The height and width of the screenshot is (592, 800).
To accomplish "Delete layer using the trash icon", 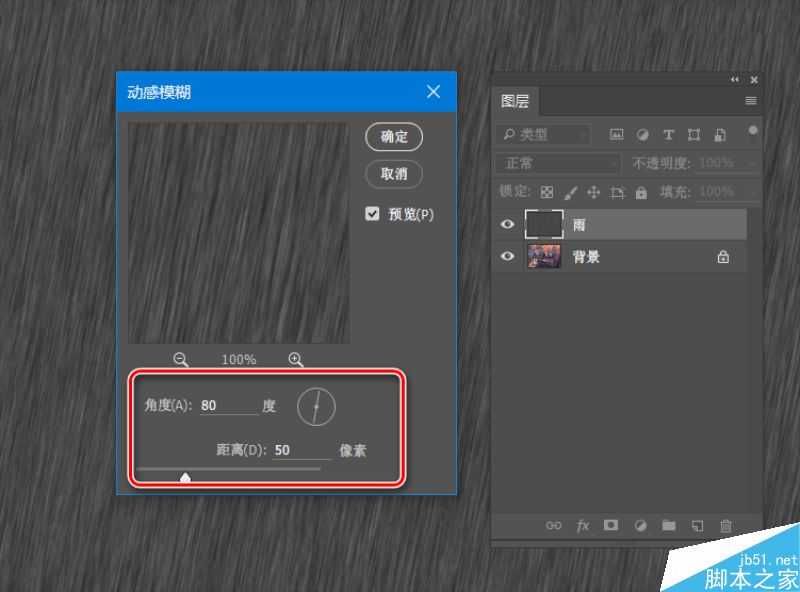I will click(x=726, y=525).
